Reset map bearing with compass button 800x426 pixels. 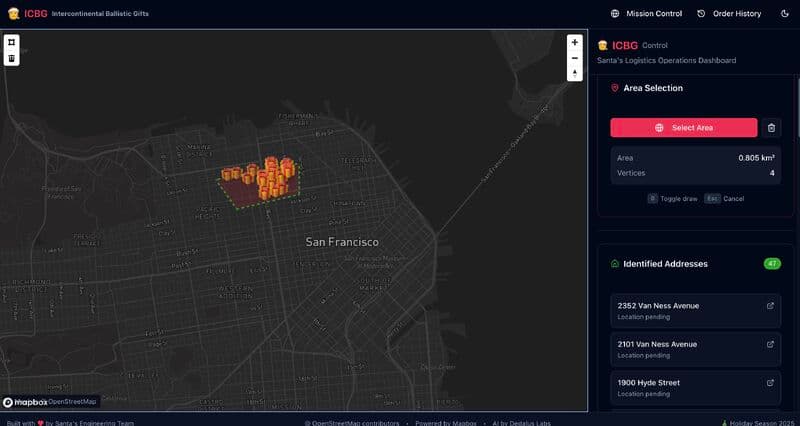coord(574,73)
